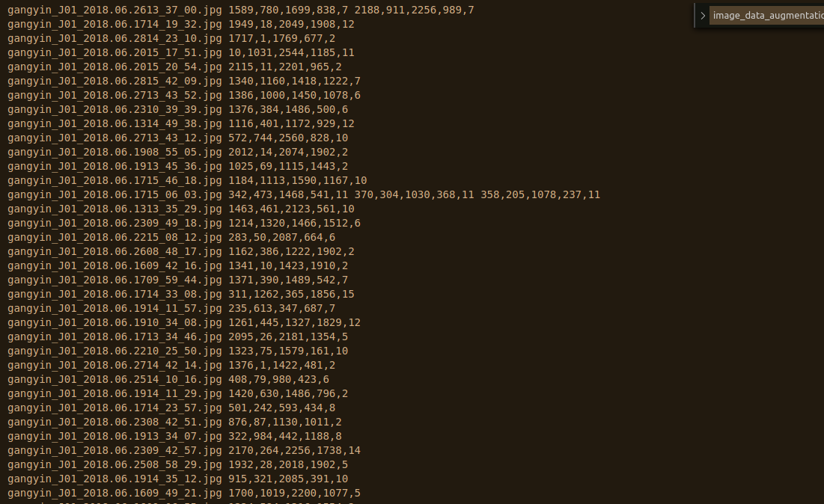
Task: Click the gangyin_J01_2018.06.1313_35_29.jpg entry
Action: [x=112, y=209]
